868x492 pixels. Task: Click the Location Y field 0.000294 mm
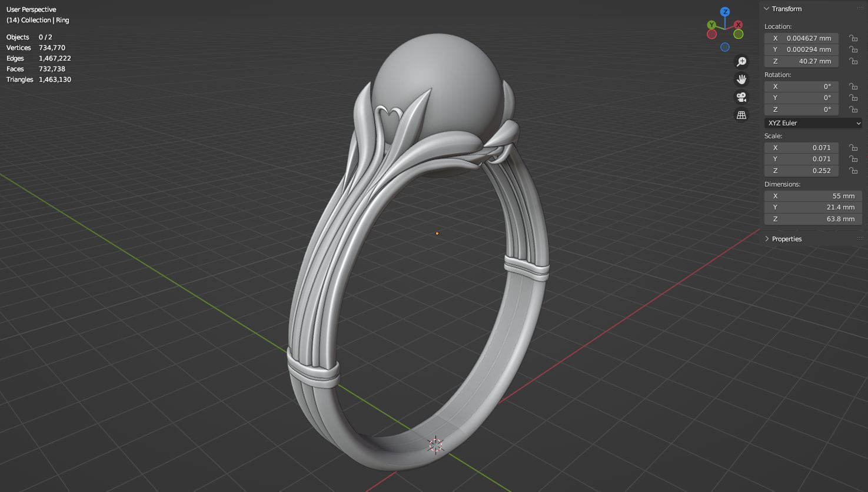(x=802, y=49)
